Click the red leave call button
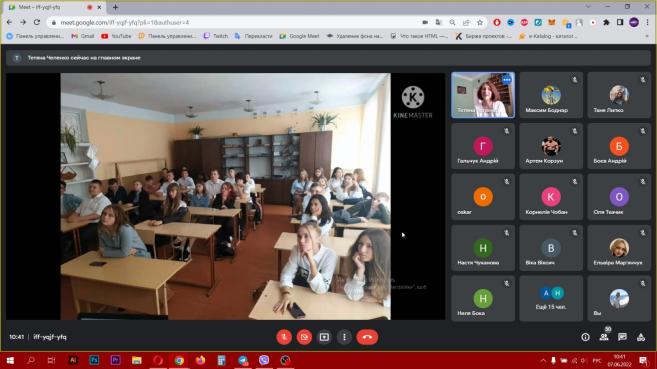This screenshot has width=657, height=369. click(x=367, y=337)
